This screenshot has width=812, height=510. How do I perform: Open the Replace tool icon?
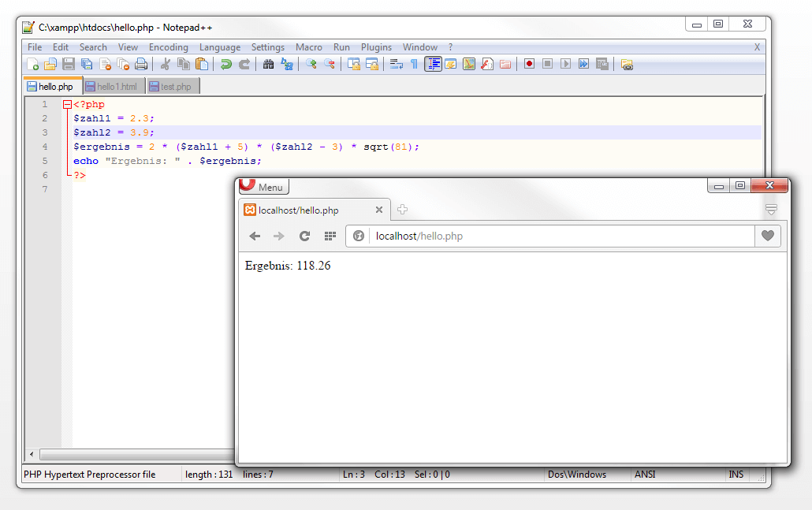pos(287,64)
